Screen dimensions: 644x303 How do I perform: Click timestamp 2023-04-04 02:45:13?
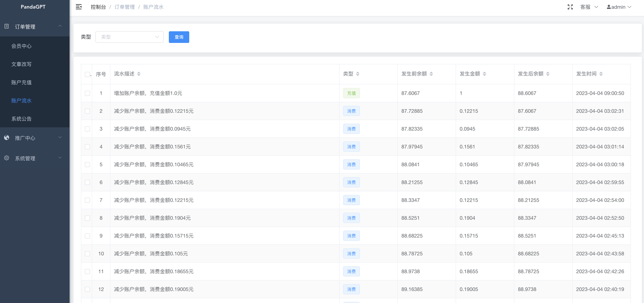tap(600, 236)
